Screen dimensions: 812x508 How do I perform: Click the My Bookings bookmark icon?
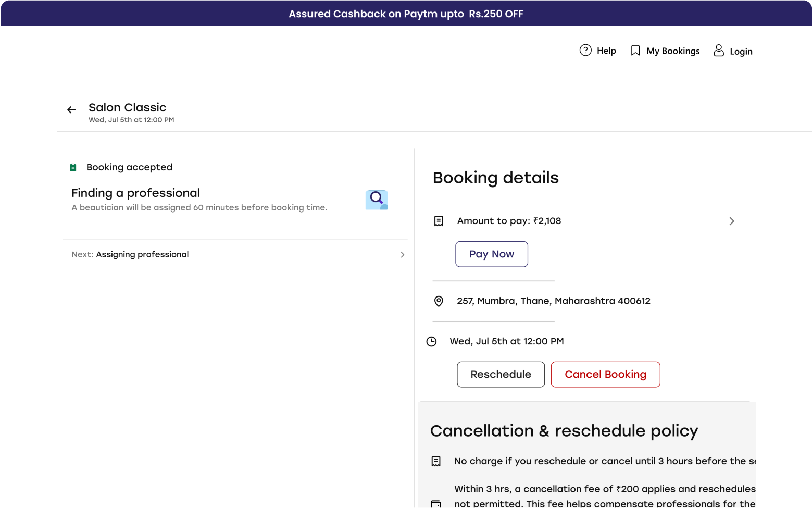[635, 51]
